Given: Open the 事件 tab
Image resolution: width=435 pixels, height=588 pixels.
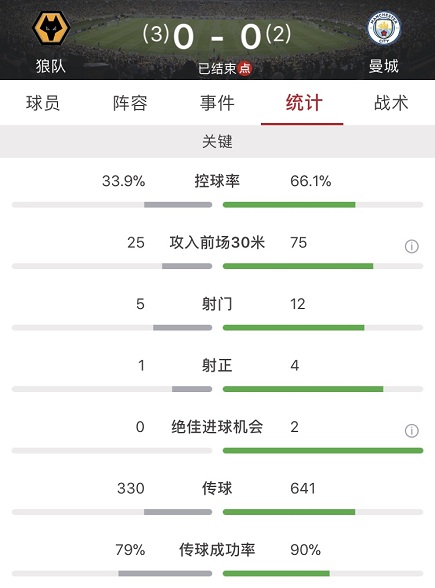Looking at the screenshot, I should (217, 103).
